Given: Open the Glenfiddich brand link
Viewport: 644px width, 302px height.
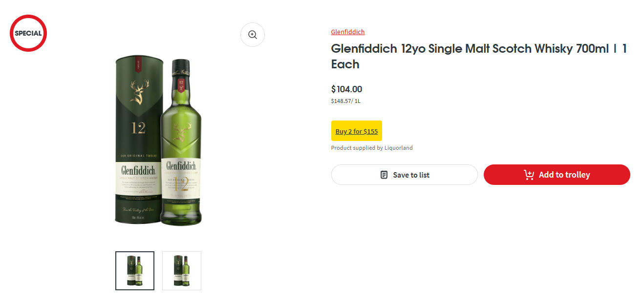Looking at the screenshot, I should [x=347, y=32].
